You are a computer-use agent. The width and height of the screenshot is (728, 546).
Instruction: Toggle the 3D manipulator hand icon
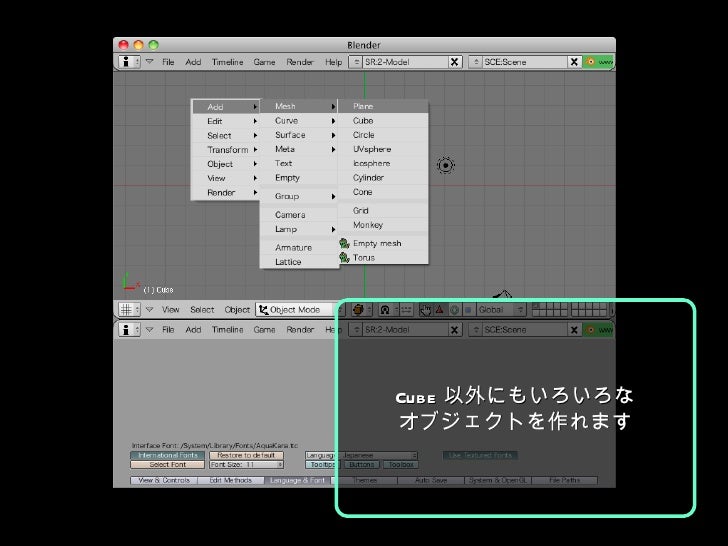pyautogui.click(x=425, y=310)
